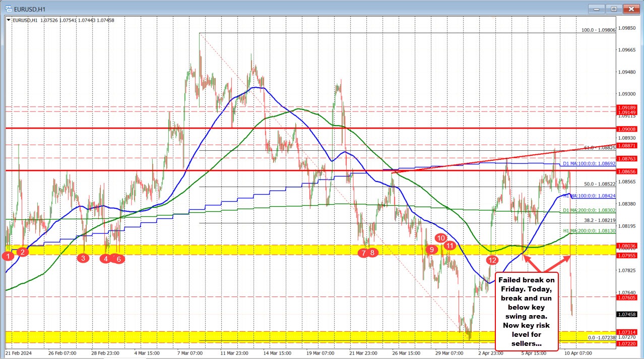Select the left red arrow pointing at the yellow zone
This screenshot has width=644, height=359.
(x=529, y=262)
